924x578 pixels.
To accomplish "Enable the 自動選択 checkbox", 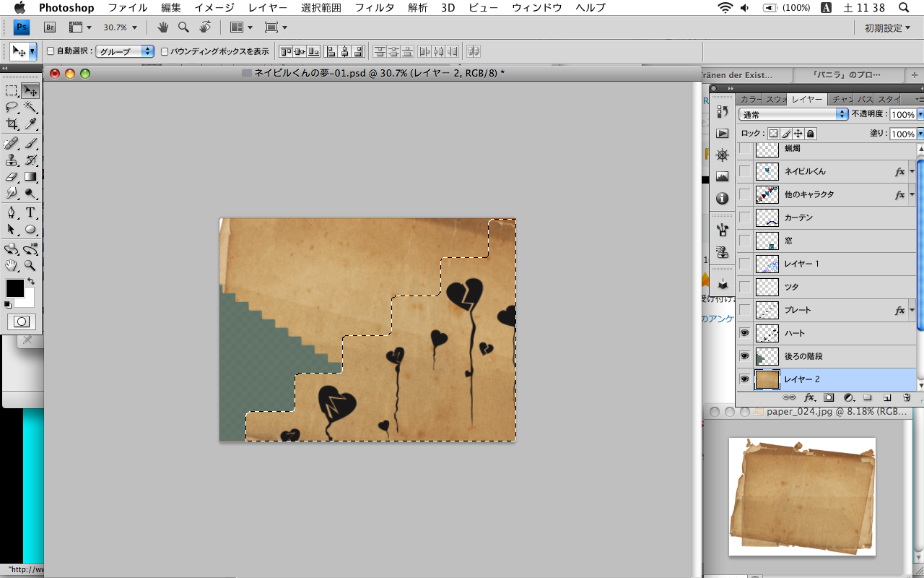I will (51, 51).
